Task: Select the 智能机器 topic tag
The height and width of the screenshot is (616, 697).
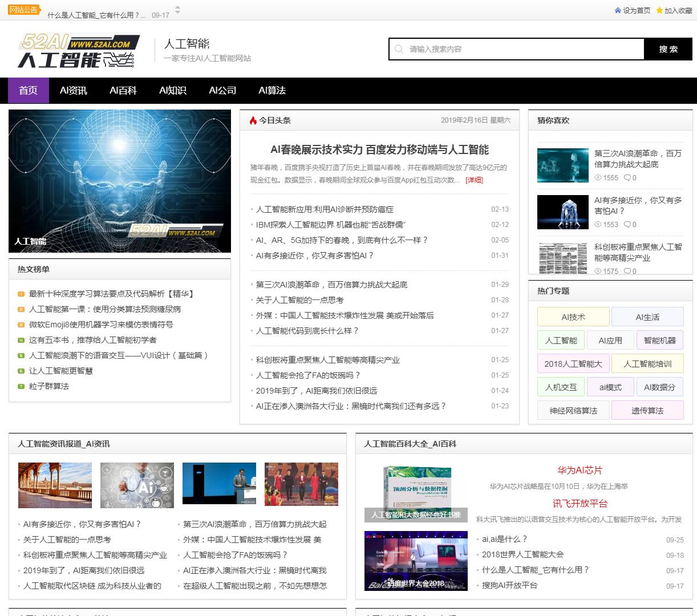Action: (660, 341)
